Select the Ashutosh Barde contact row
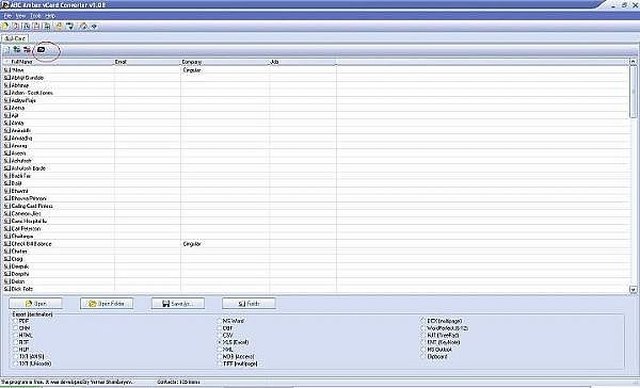The width and height of the screenshot is (640, 388). pos(316,168)
